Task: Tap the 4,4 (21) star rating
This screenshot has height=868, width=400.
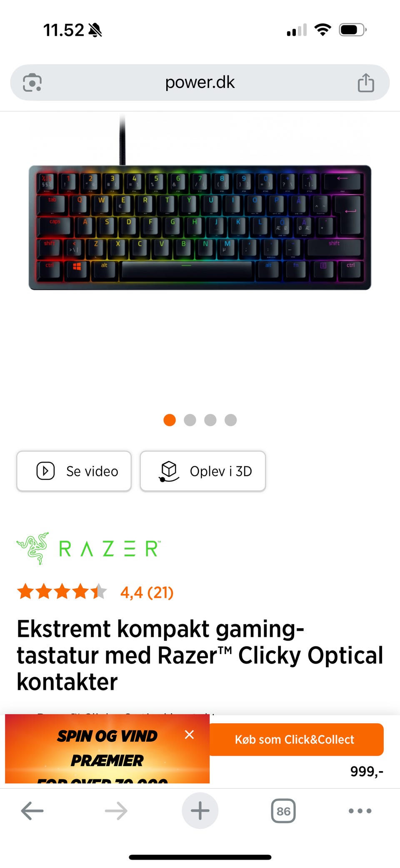Action: pyautogui.click(x=95, y=592)
